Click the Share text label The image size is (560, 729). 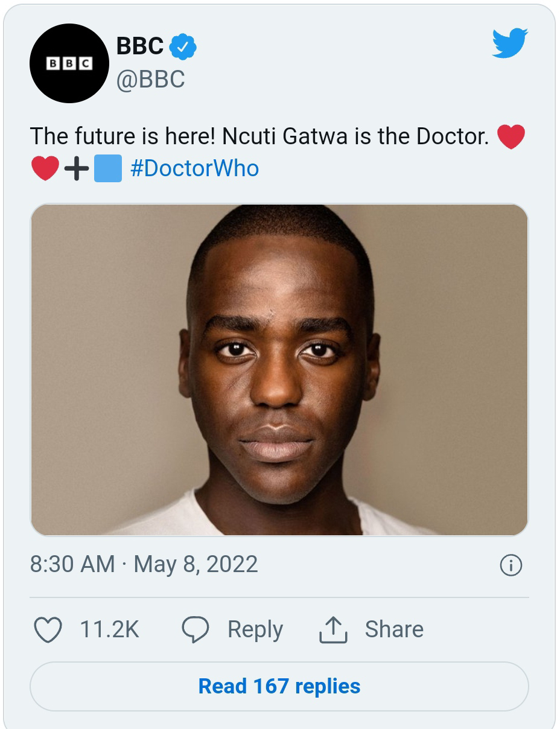point(394,630)
